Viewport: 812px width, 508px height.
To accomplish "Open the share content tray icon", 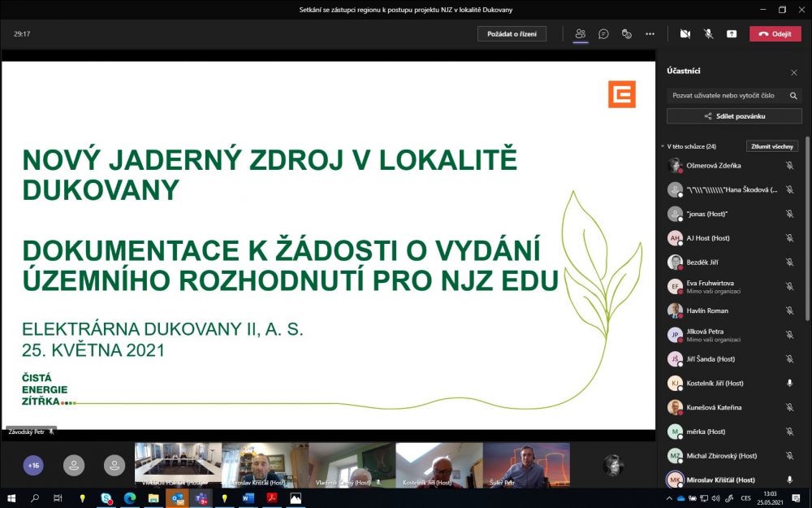I will (x=732, y=33).
